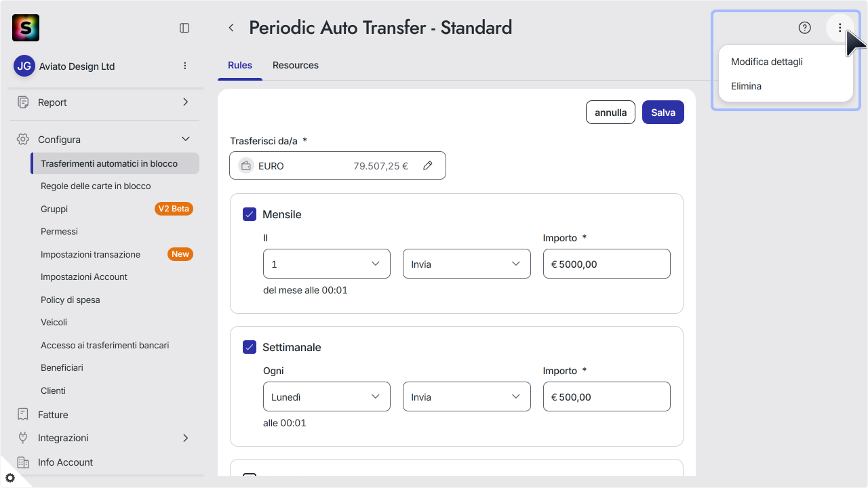Click the Spendesk logo icon

click(x=26, y=28)
